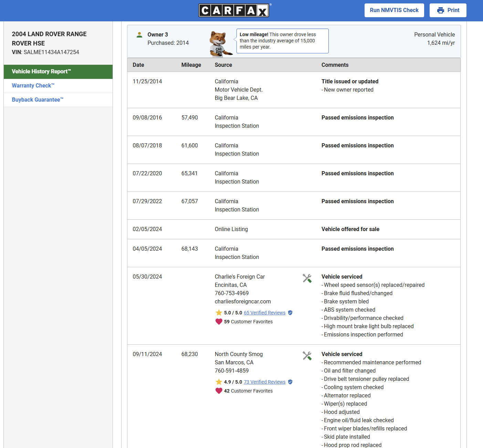Click Online Listing source text
This screenshot has width=483, height=448.
tap(231, 229)
